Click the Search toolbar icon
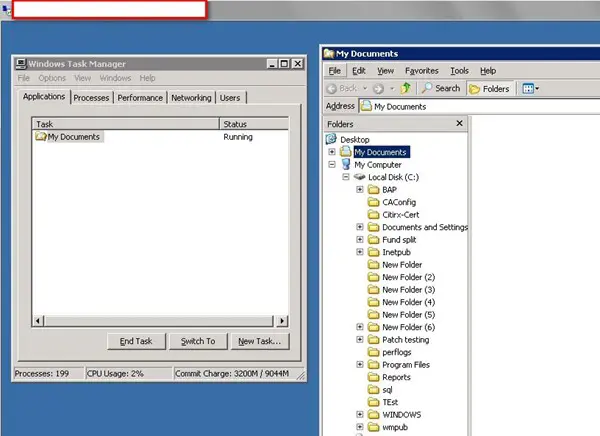Image resolution: width=600 pixels, height=436 pixels. [439, 88]
